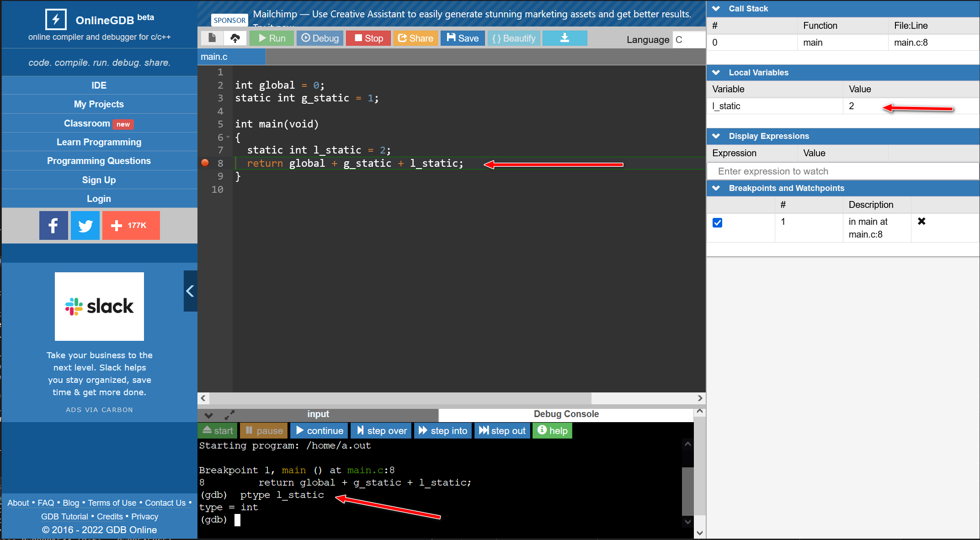Click the Debug button to start debugging
Viewport: 980px width, 540px height.
tap(320, 38)
